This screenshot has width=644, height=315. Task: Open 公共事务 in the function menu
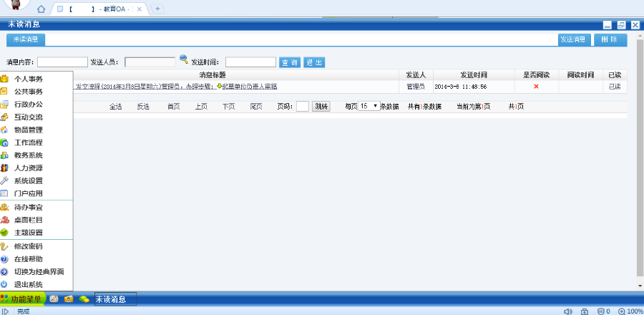pyautogui.click(x=28, y=91)
